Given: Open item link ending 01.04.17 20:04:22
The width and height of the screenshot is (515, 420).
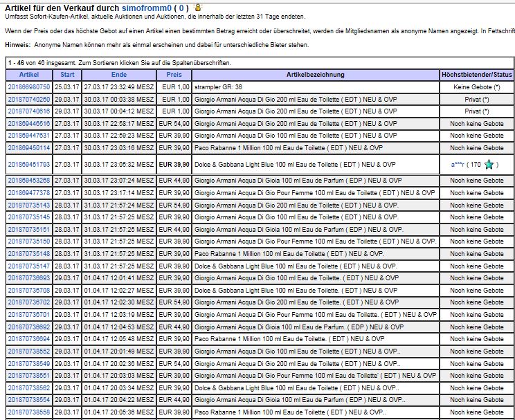Looking at the screenshot, I should click(x=29, y=400).
